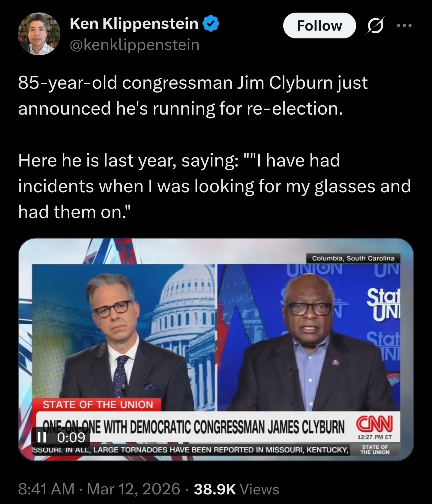Click the quoted glasses sentence in tweet
The width and height of the screenshot is (432, 504).
click(214, 186)
